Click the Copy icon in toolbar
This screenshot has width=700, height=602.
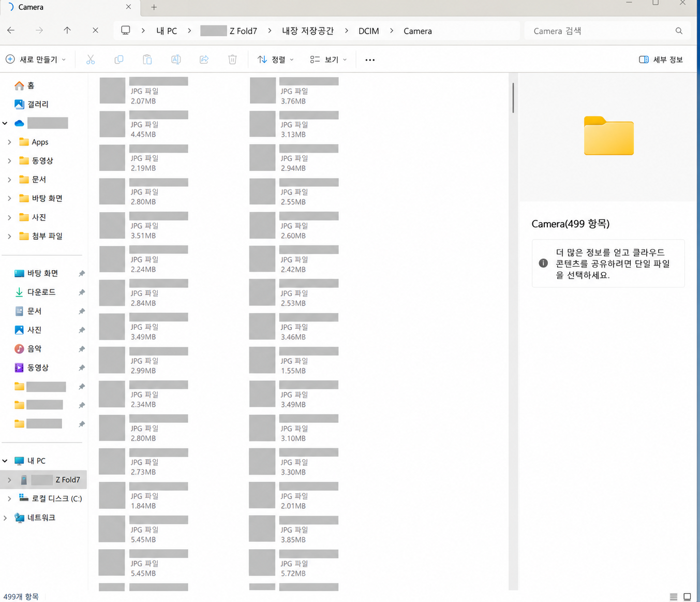pos(119,60)
